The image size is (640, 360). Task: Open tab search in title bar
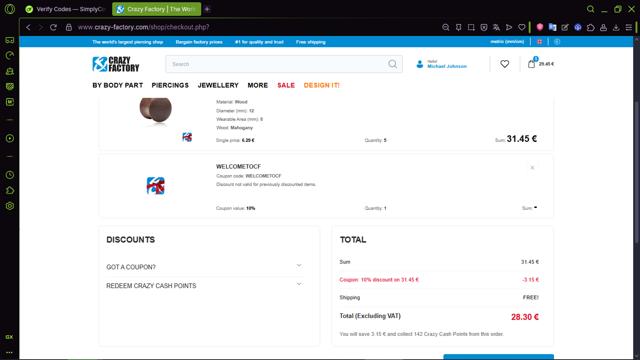click(590, 9)
